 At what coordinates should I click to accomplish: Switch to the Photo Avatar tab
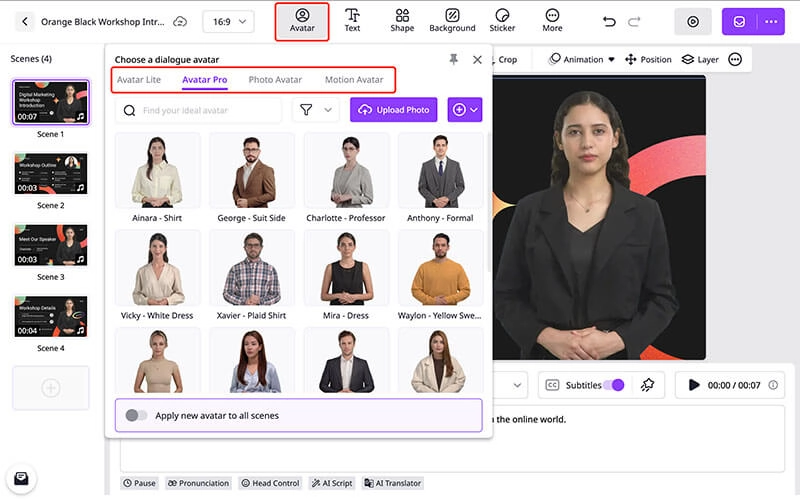(275, 80)
